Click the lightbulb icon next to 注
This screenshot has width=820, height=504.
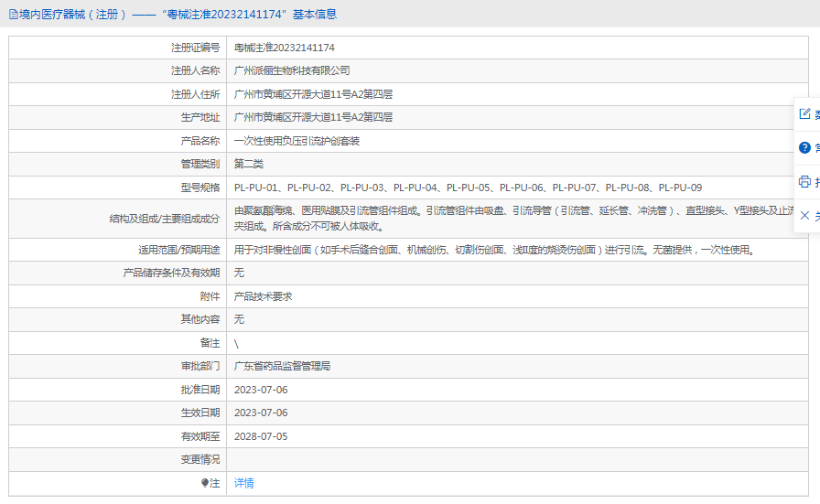coord(204,483)
